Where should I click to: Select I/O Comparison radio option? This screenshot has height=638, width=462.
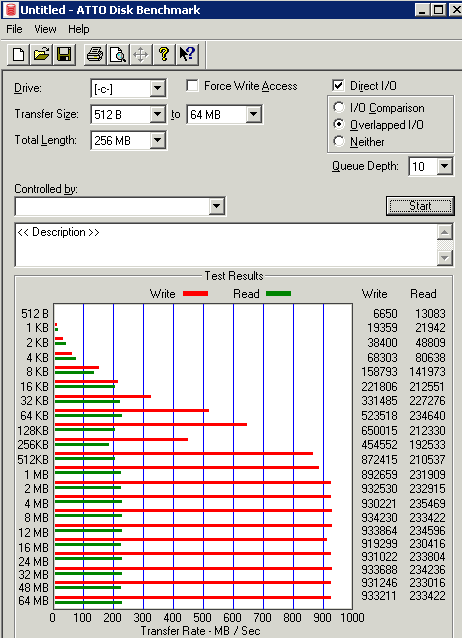coord(339,107)
